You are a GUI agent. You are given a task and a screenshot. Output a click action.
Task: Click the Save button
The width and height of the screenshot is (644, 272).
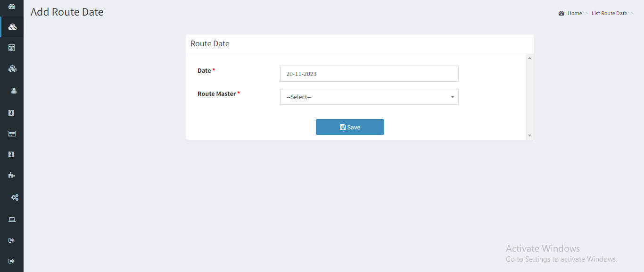(x=350, y=127)
